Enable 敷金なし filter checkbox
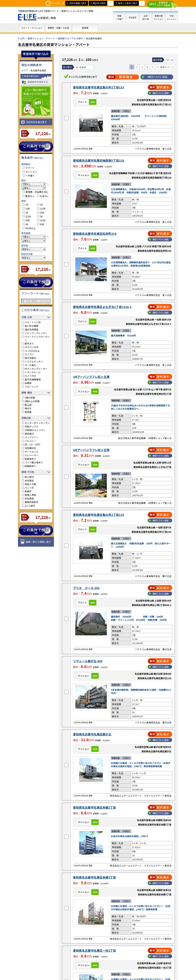The width and height of the screenshot is (196, 980). tap(23, 196)
